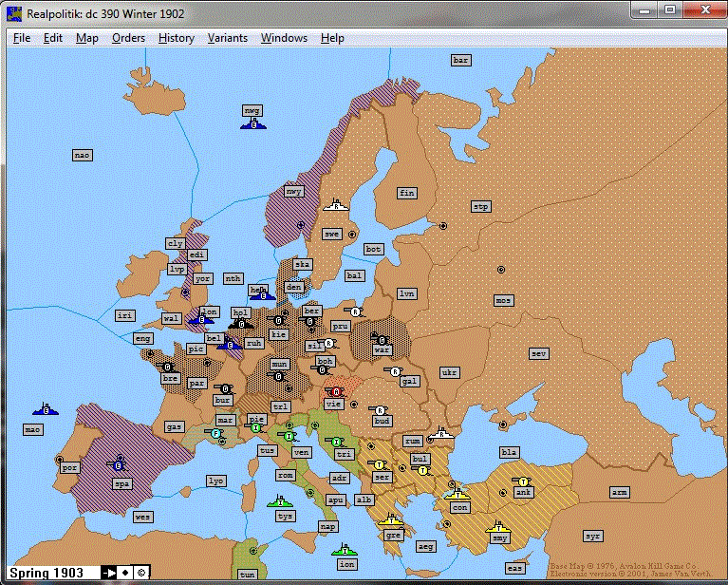Select the Italian army in ven
Image resolution: width=728 pixels, height=585 pixels.
click(x=289, y=436)
